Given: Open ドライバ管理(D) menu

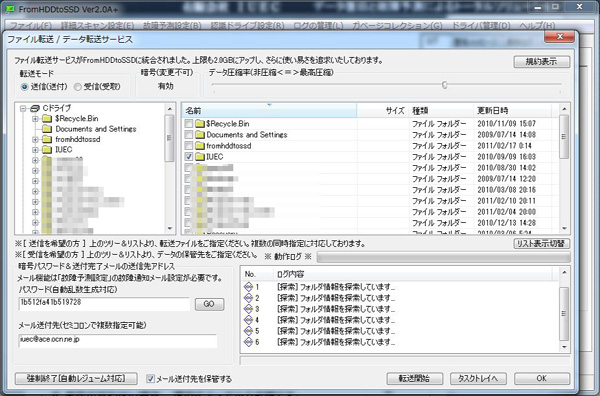Looking at the screenshot, I should click(x=481, y=26).
